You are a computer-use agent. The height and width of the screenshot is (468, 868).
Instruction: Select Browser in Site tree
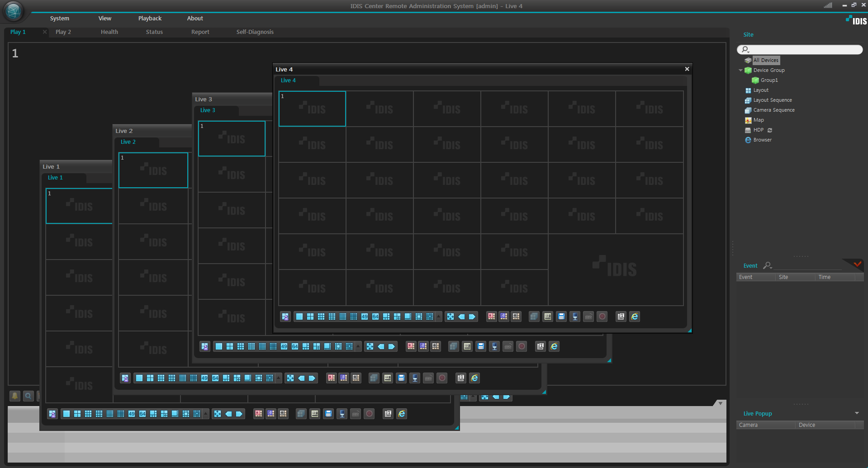[x=762, y=140]
